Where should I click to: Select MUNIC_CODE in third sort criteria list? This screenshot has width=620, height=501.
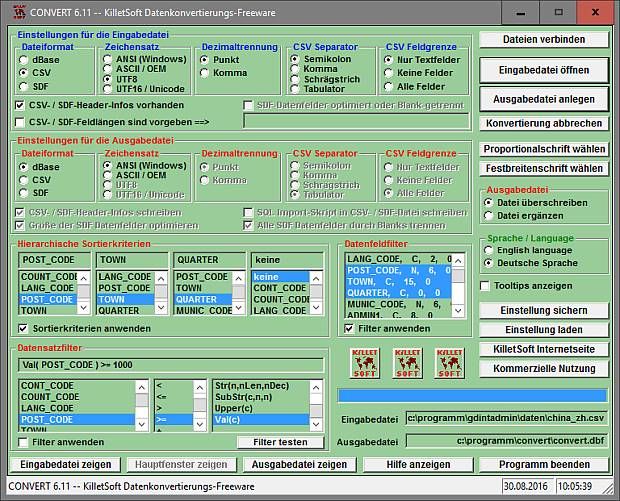tap(203, 311)
